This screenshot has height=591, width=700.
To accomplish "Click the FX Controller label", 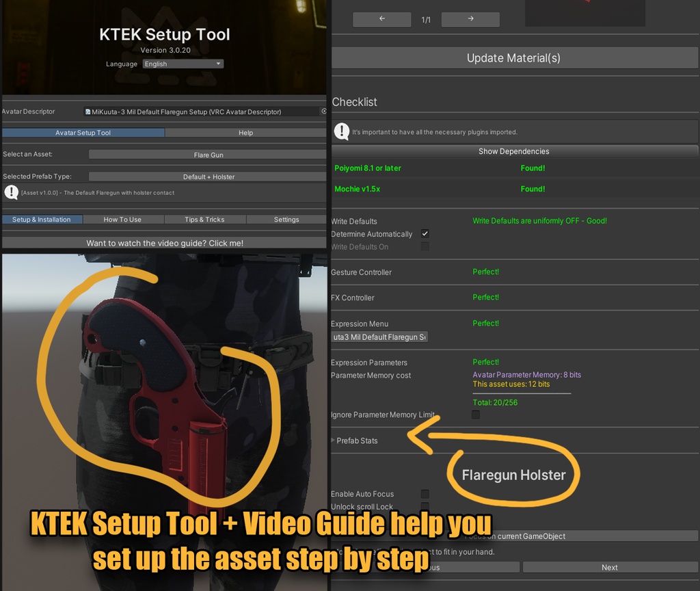I will (x=353, y=298).
